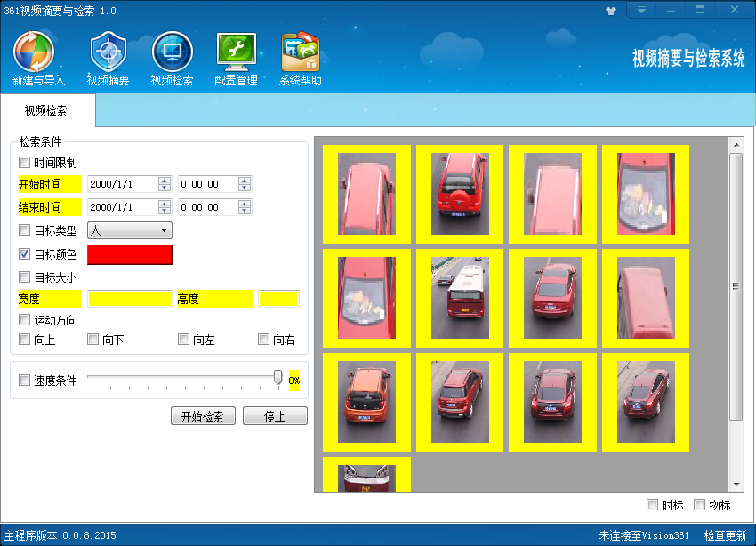Click the results scrollbar up arrow
The height and width of the screenshot is (546, 756).
click(736, 145)
